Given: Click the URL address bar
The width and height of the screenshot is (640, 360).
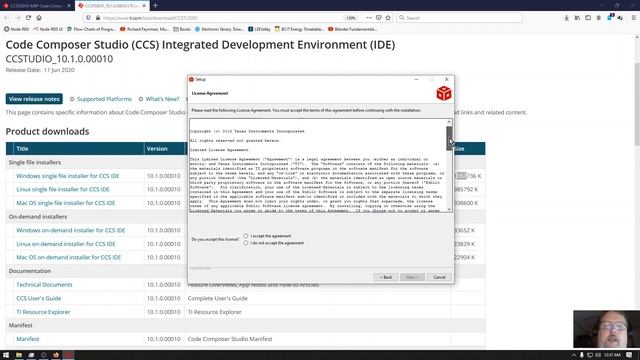Looking at the screenshot, I should point(220,18).
